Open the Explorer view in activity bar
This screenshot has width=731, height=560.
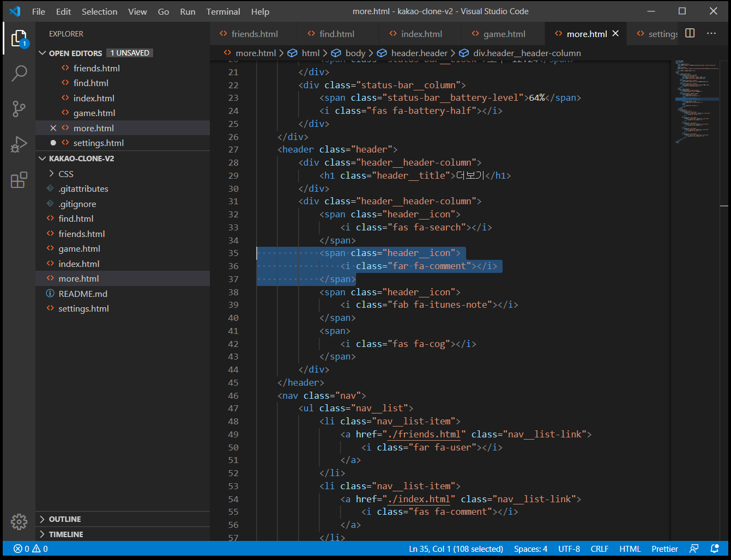coord(19,39)
